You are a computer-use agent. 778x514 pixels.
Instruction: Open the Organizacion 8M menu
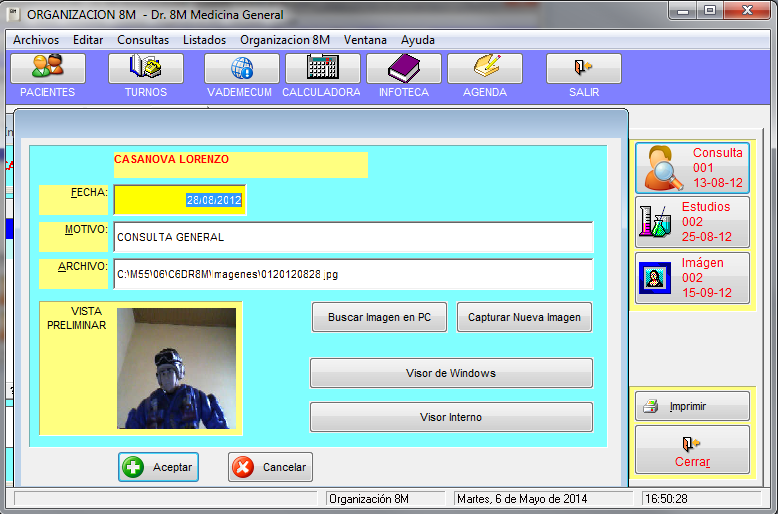click(285, 40)
